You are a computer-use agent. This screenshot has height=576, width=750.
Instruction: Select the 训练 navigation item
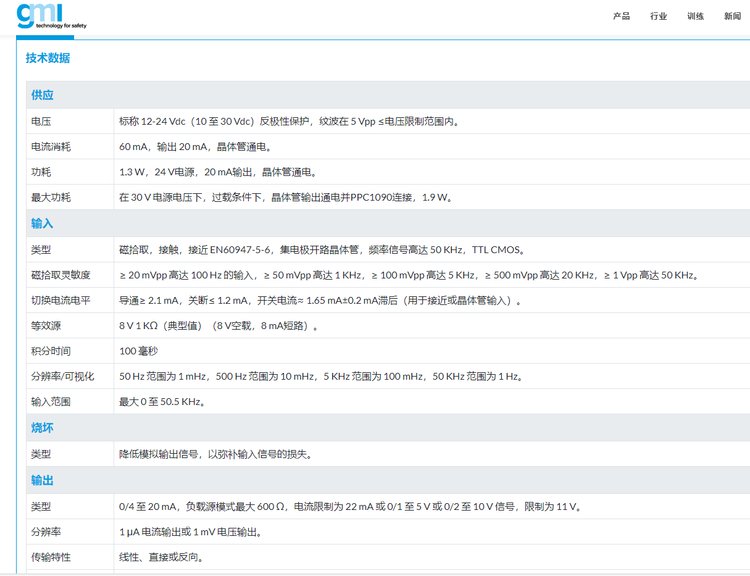click(x=695, y=16)
